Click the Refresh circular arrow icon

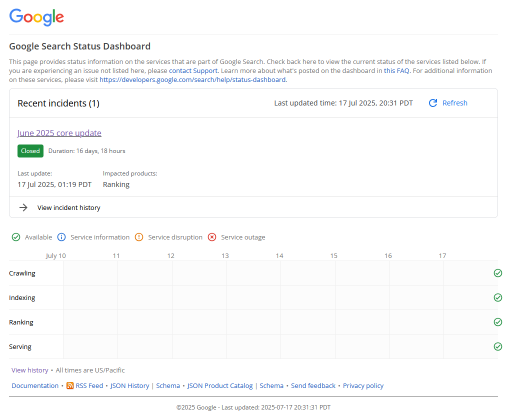coord(433,103)
